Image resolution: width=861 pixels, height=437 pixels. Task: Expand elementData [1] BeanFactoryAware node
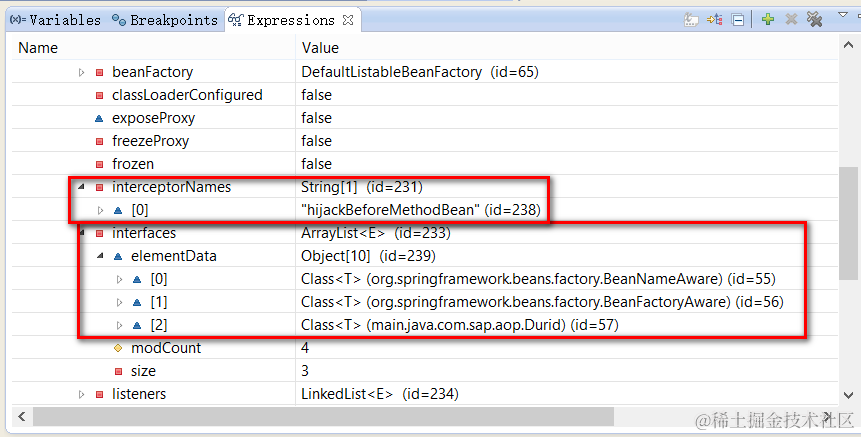pos(119,302)
